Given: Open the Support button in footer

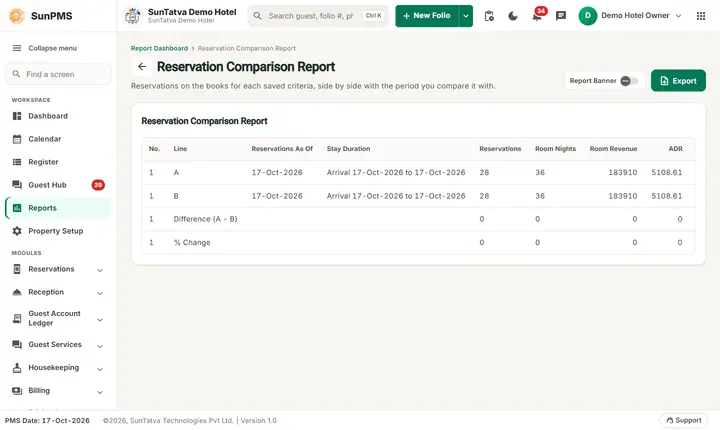Looking at the screenshot, I should click(x=684, y=420).
